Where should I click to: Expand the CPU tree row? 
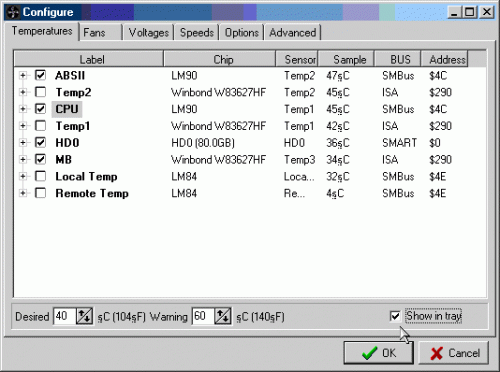click(x=23, y=109)
